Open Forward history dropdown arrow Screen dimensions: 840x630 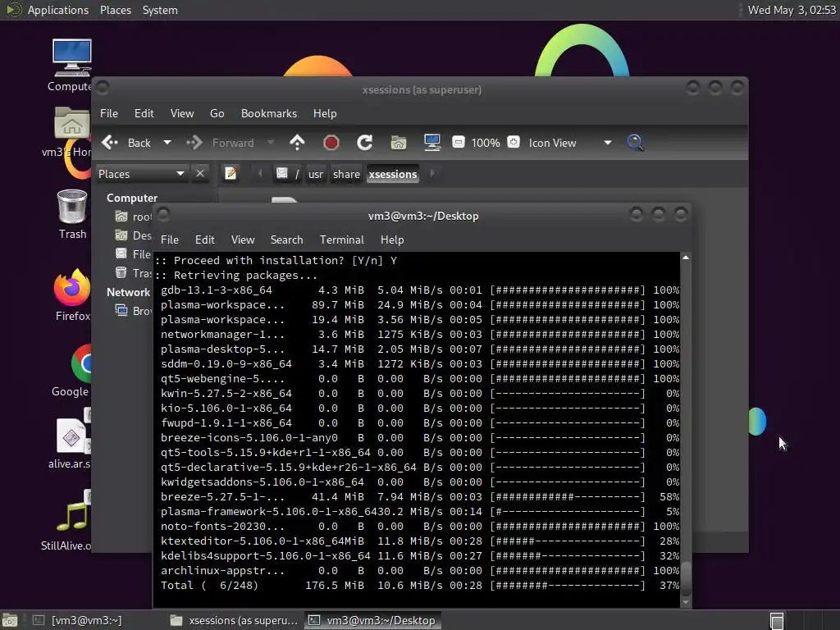tap(271, 143)
